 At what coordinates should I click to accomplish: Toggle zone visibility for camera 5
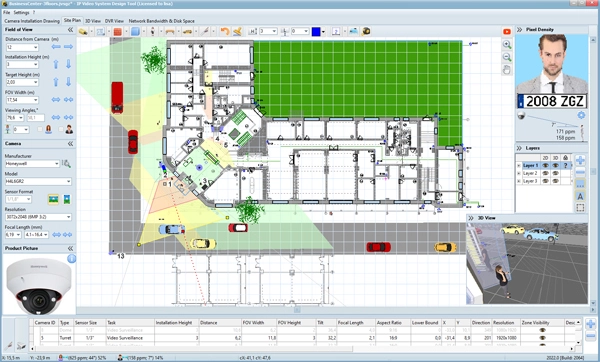pyautogui.click(x=542, y=338)
